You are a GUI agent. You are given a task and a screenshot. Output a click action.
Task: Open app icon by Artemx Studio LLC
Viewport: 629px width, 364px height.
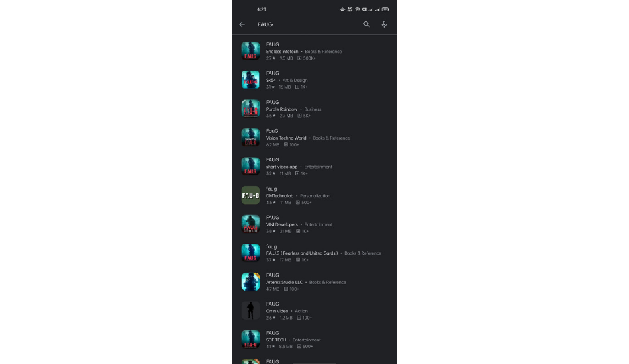[250, 282]
